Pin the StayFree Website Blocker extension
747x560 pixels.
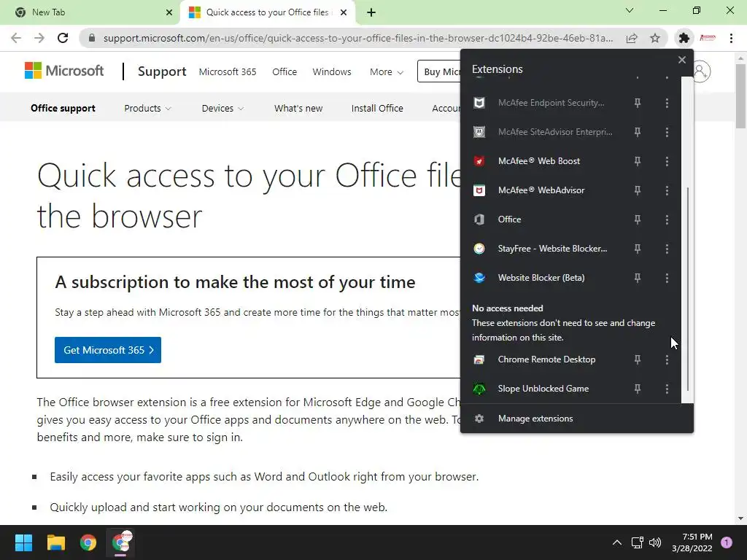click(637, 249)
